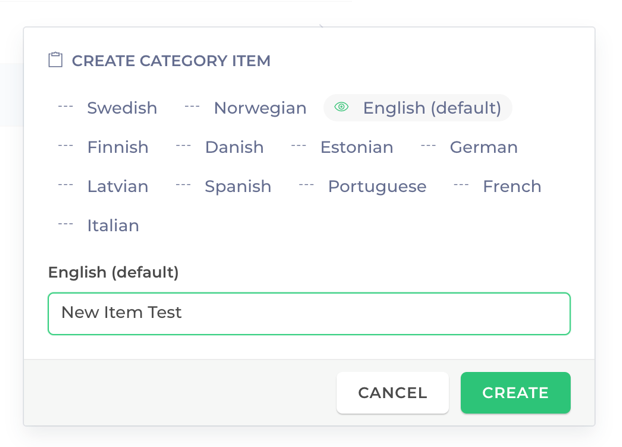This screenshot has width=622, height=447.
Task: Click the dashes icon beside French
Action: click(461, 185)
